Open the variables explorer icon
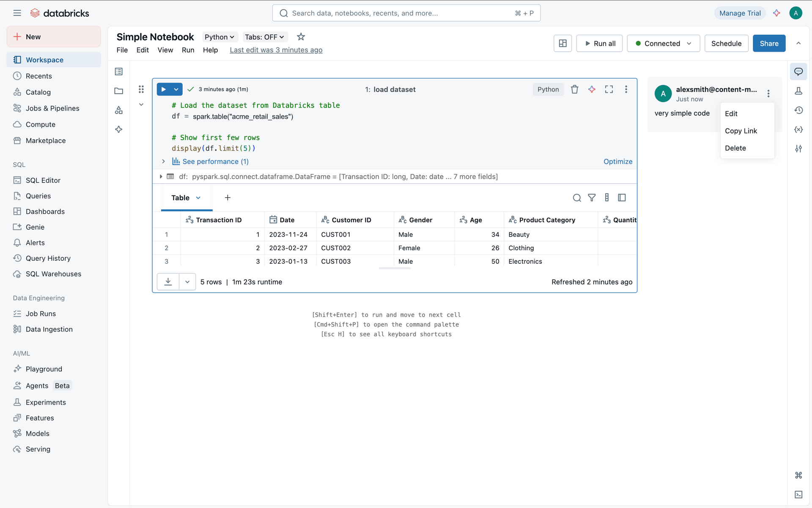Viewport: 812px width, 508px height. point(798,130)
